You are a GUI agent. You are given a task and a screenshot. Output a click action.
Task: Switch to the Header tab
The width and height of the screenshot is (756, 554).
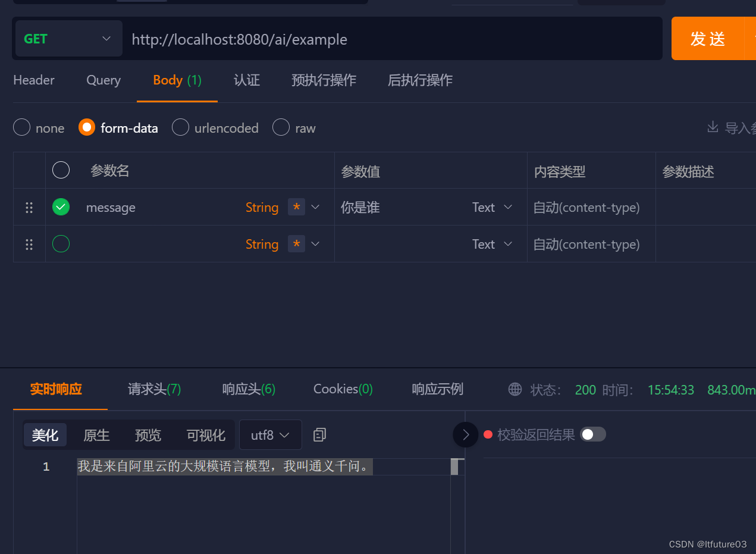click(x=34, y=80)
